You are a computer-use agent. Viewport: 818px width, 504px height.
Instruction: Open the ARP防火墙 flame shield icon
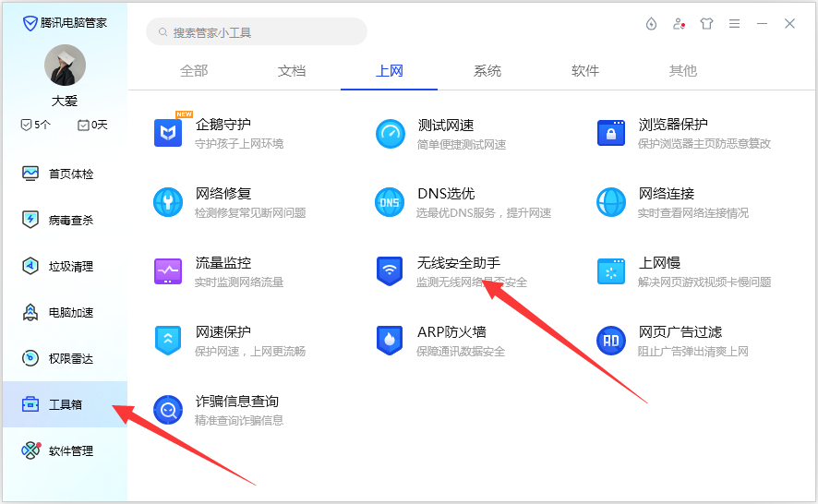coord(390,341)
